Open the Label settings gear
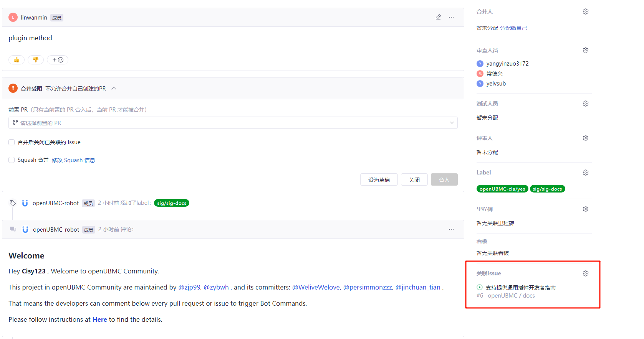 point(586,173)
